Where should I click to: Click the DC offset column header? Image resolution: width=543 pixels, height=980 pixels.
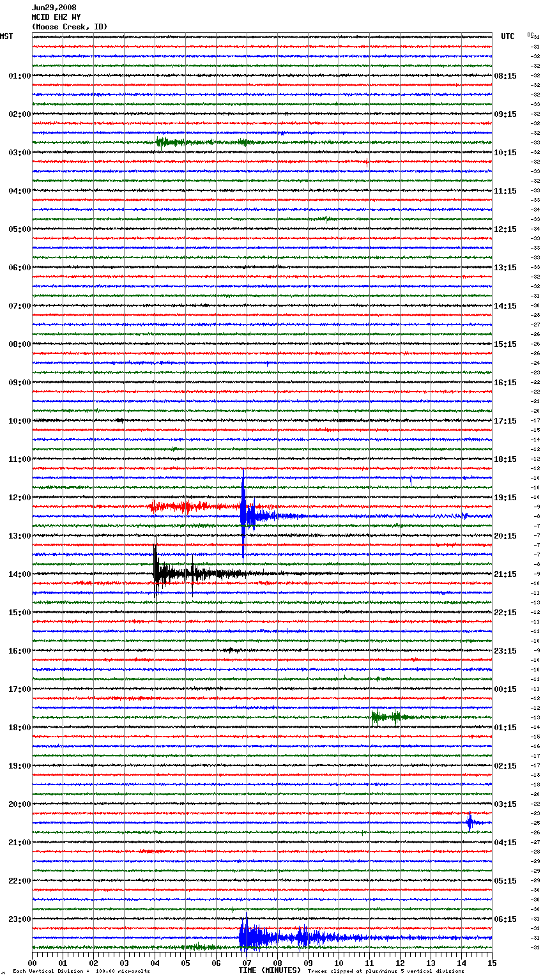click(530, 34)
